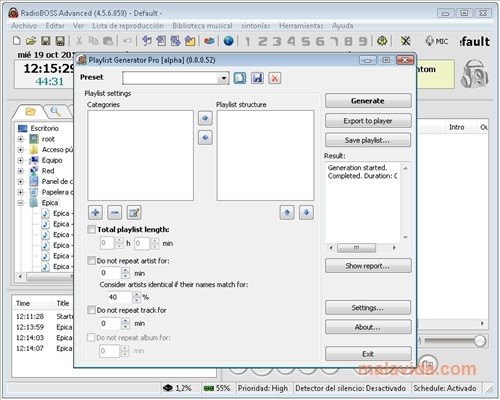500x400 pixels.
Task: Move structure item up with up arrow
Action: [287, 212]
